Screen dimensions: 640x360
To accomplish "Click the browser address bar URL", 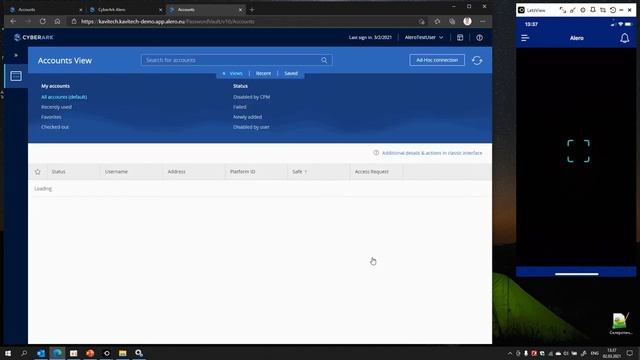I will click(x=168, y=22).
